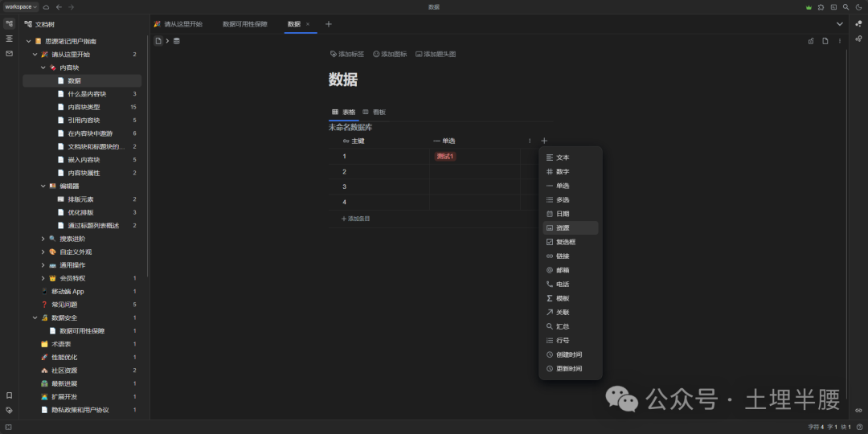The height and width of the screenshot is (434, 868).
Task: Select the 表格 view tab
Action: coord(344,112)
